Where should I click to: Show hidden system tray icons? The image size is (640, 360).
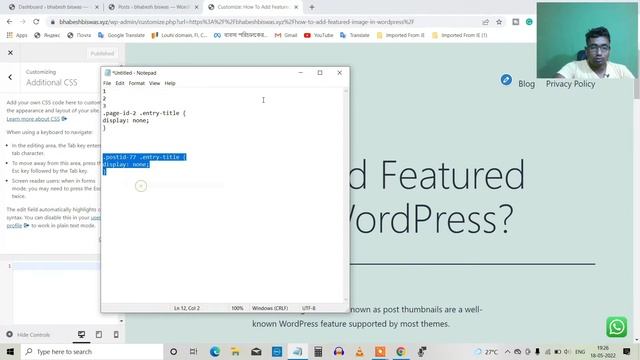pyautogui.click(x=507, y=351)
